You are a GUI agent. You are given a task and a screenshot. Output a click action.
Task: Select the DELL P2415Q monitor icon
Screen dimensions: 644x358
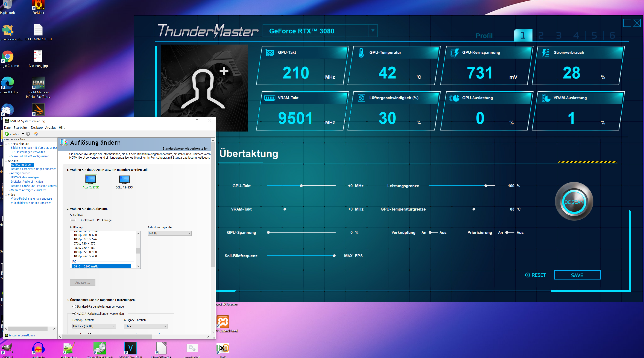click(124, 180)
